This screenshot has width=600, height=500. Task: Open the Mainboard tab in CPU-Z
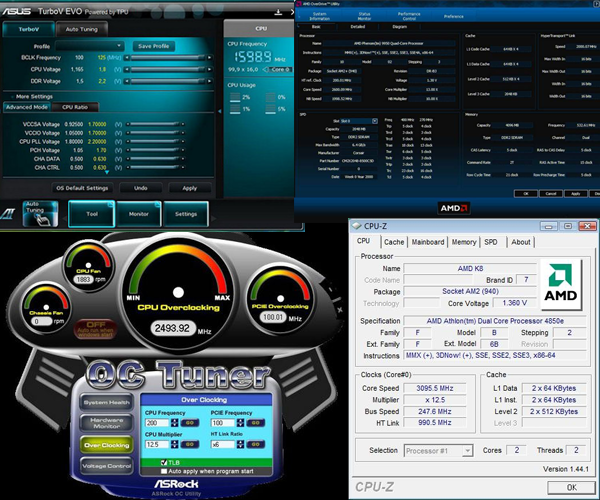click(428, 242)
